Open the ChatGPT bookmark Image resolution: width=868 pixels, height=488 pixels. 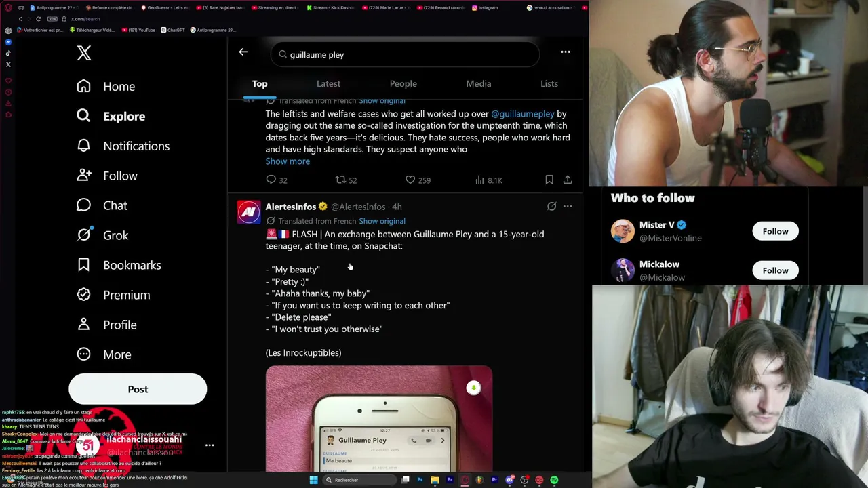tap(173, 30)
